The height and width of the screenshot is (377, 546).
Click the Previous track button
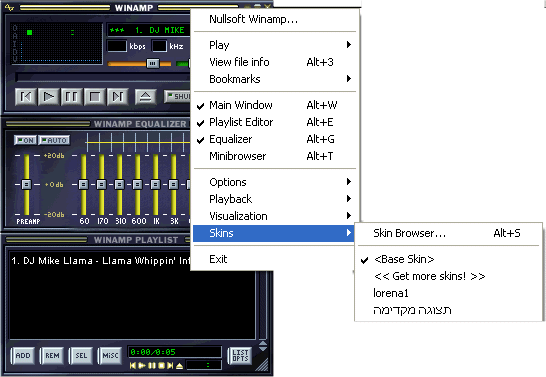pyautogui.click(x=26, y=96)
